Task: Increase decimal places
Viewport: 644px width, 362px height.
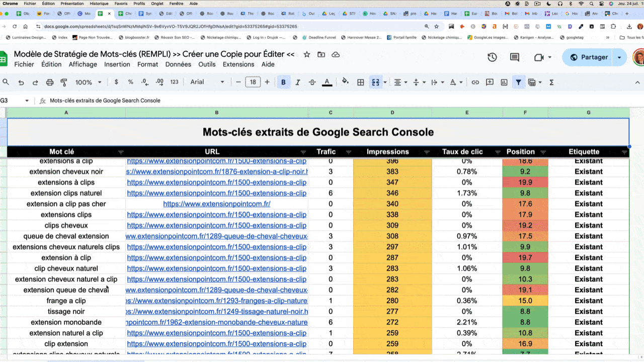Action: 159,82
